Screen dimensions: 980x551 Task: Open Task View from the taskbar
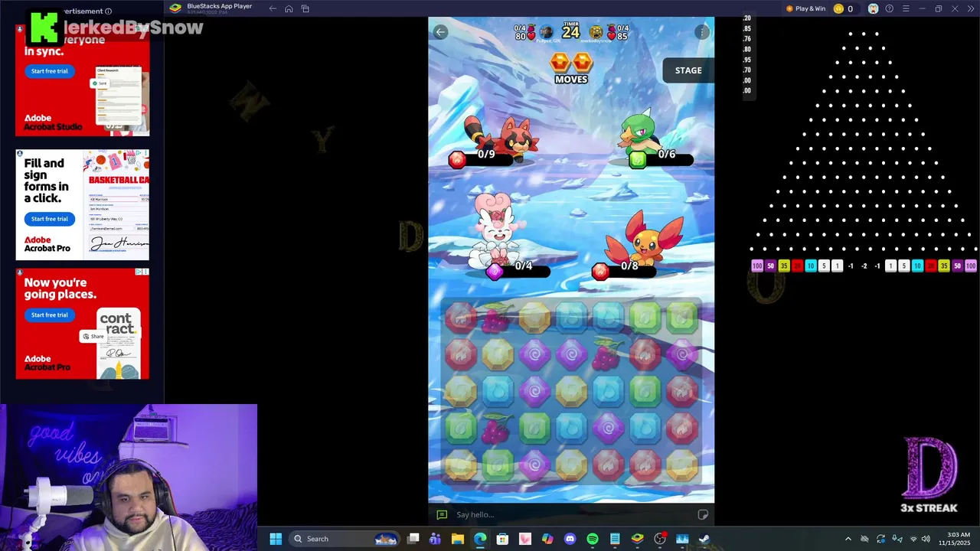coord(413,539)
